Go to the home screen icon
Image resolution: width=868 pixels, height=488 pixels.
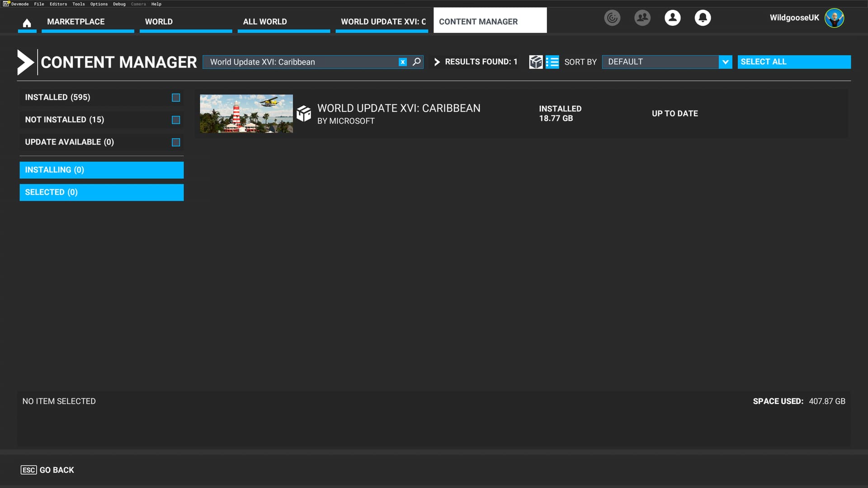pos(27,23)
